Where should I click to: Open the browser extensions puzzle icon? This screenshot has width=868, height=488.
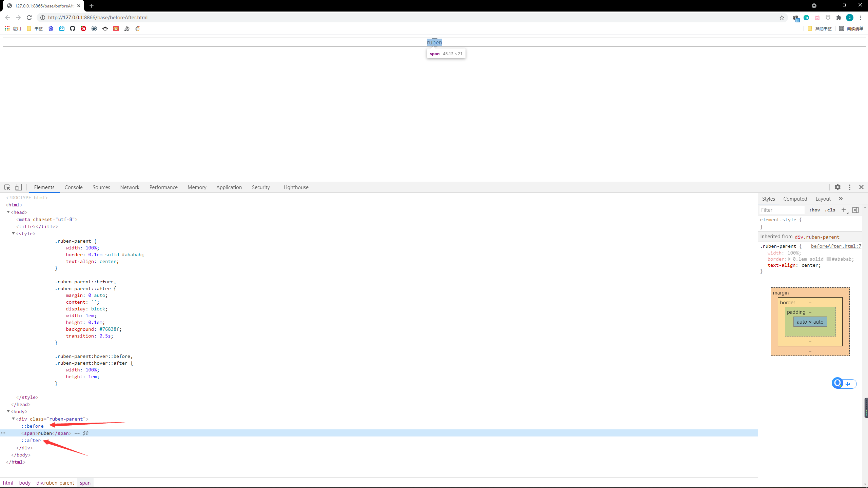[x=839, y=18]
